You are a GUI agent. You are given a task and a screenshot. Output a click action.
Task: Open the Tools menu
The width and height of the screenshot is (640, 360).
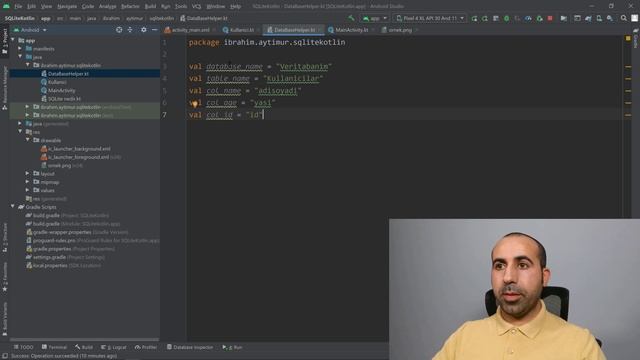[x=181, y=7]
